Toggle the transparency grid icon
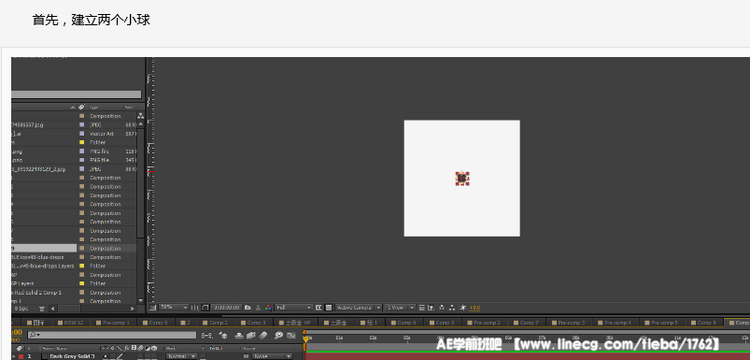The image size is (750, 360). tap(329, 307)
